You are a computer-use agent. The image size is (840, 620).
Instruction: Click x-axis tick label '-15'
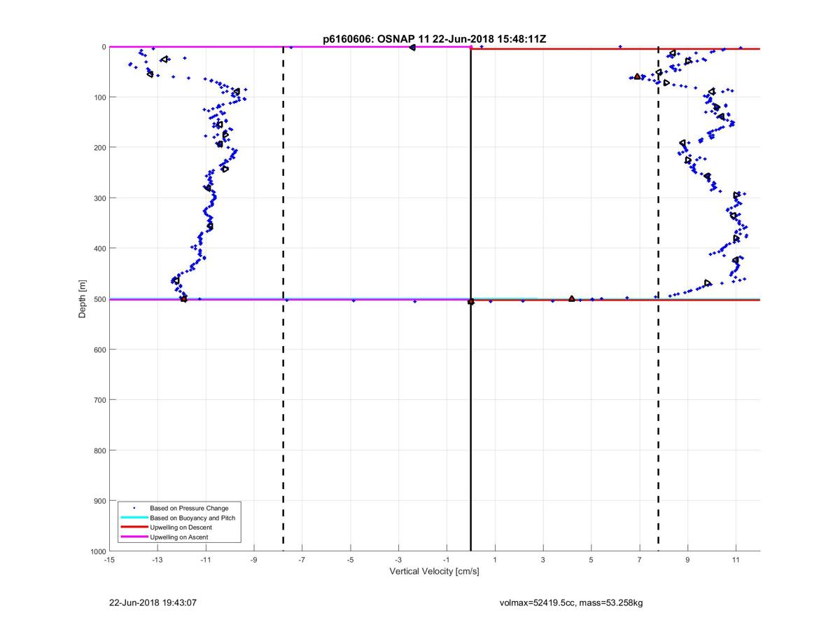pyautogui.click(x=109, y=560)
